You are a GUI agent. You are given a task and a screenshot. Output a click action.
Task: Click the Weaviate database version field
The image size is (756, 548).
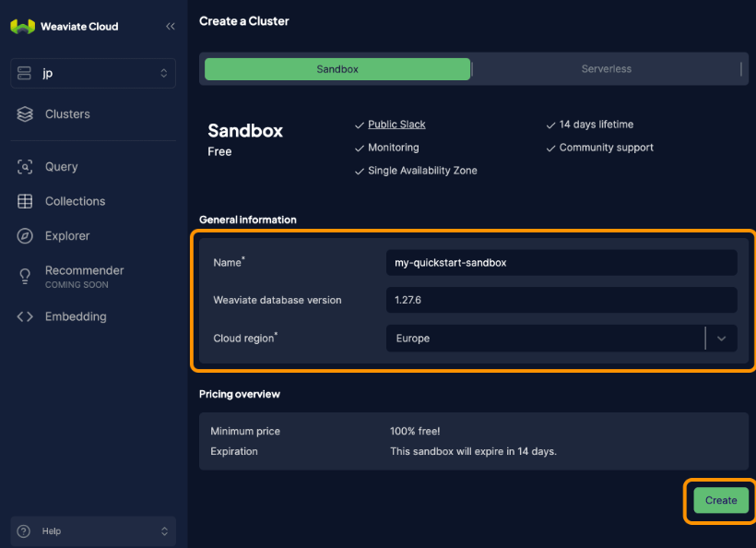(561, 300)
